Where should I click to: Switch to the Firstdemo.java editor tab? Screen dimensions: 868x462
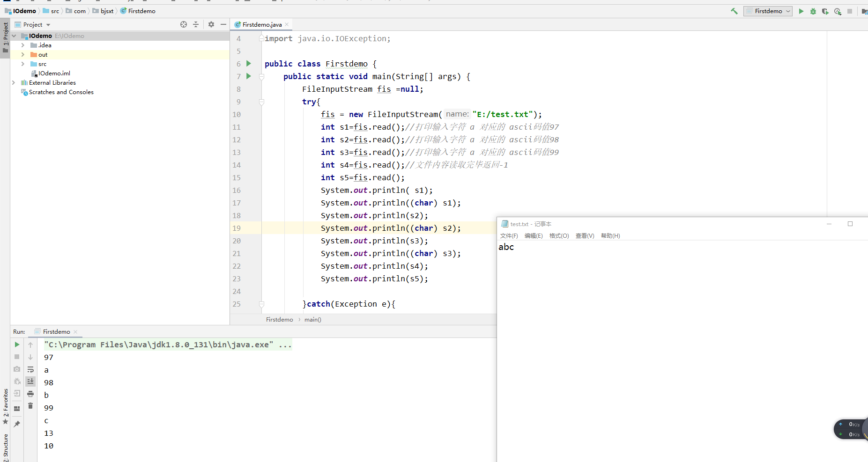pyautogui.click(x=262, y=24)
